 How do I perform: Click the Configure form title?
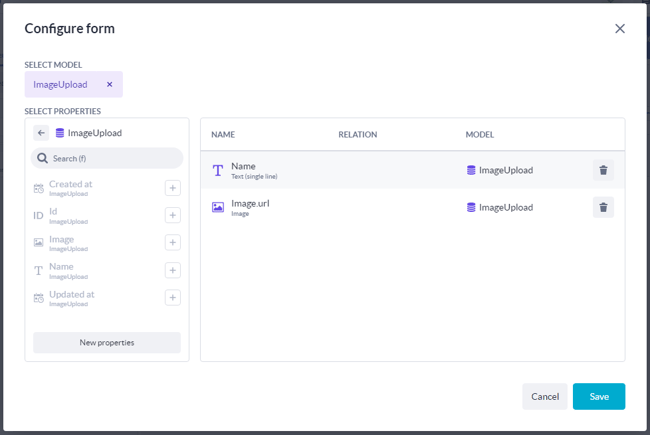click(x=70, y=29)
